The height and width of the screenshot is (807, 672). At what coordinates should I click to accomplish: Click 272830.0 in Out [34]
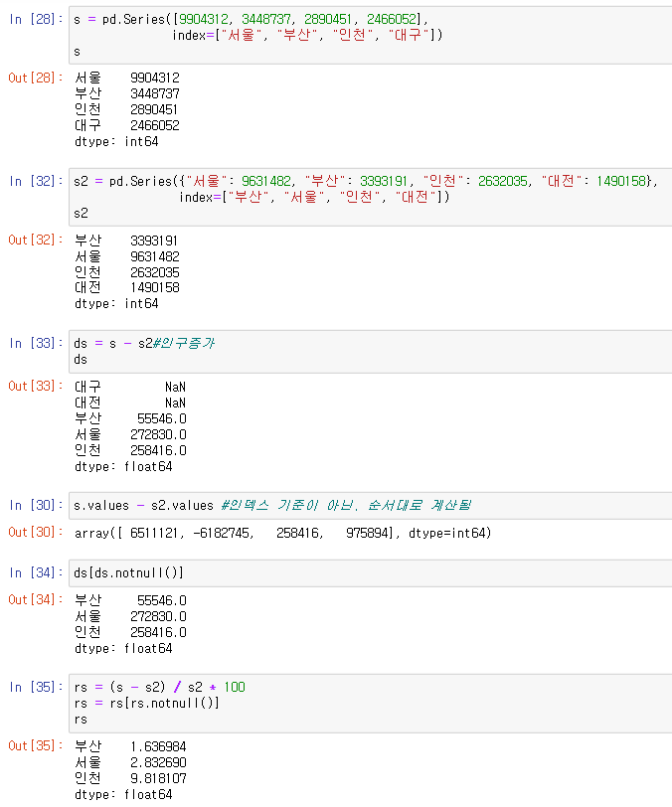click(x=159, y=616)
